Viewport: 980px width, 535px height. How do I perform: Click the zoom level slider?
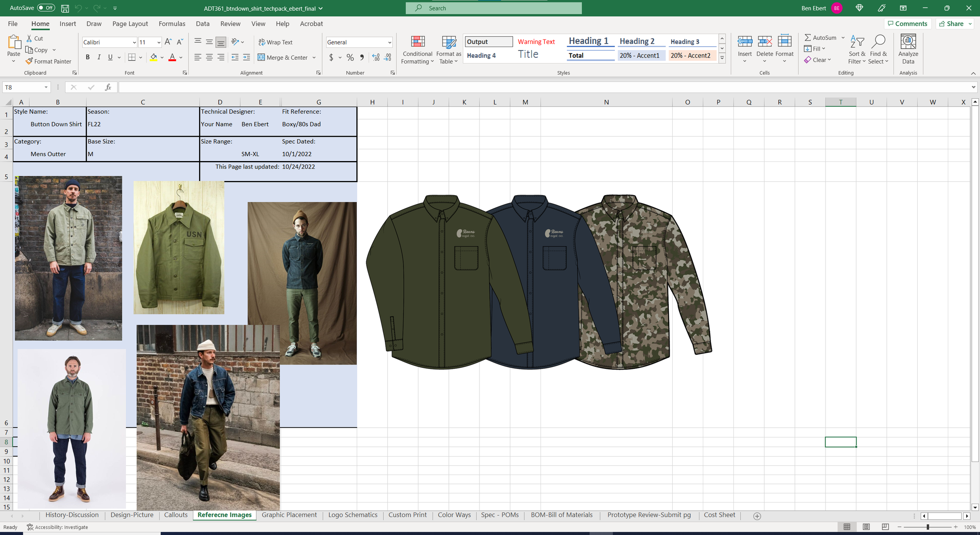[x=927, y=527]
